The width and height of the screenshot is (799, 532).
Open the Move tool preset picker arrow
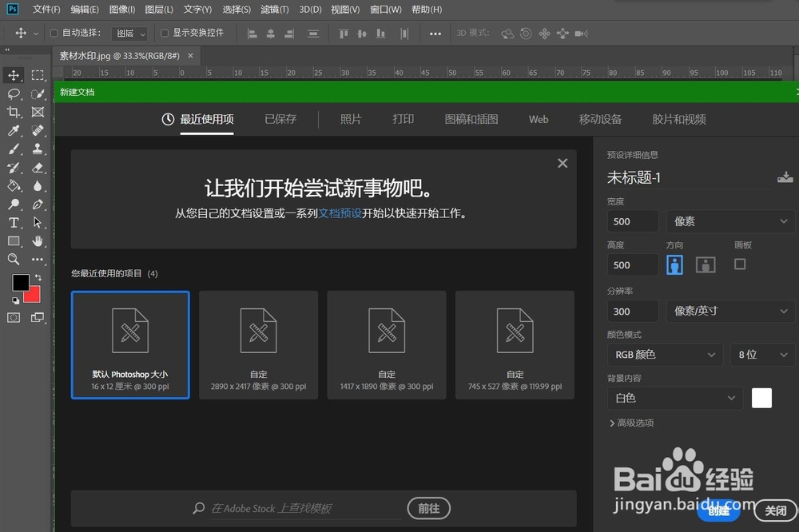[x=36, y=34]
